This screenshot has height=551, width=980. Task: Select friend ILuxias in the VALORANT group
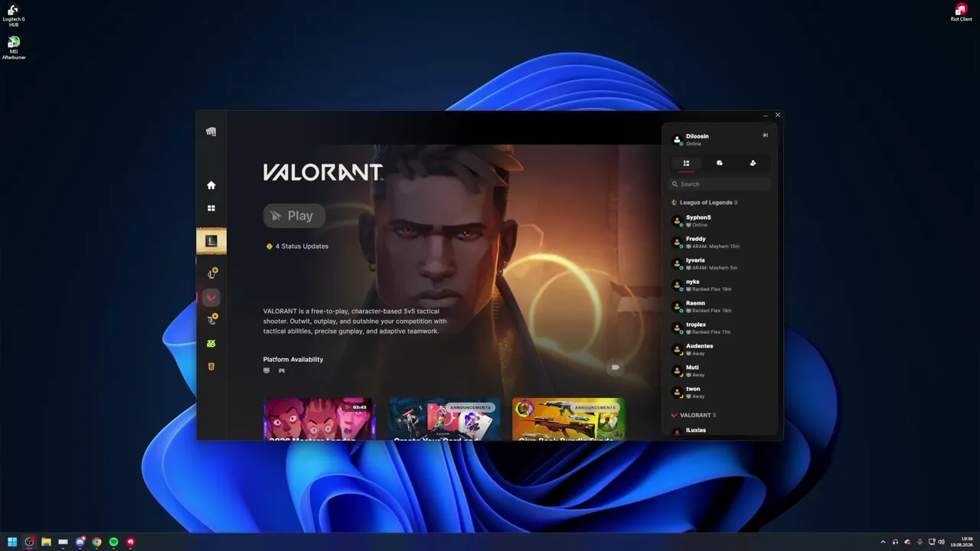pos(720,431)
